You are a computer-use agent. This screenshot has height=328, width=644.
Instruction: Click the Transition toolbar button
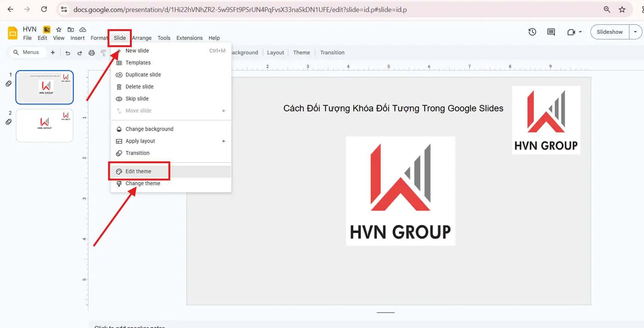click(x=332, y=52)
